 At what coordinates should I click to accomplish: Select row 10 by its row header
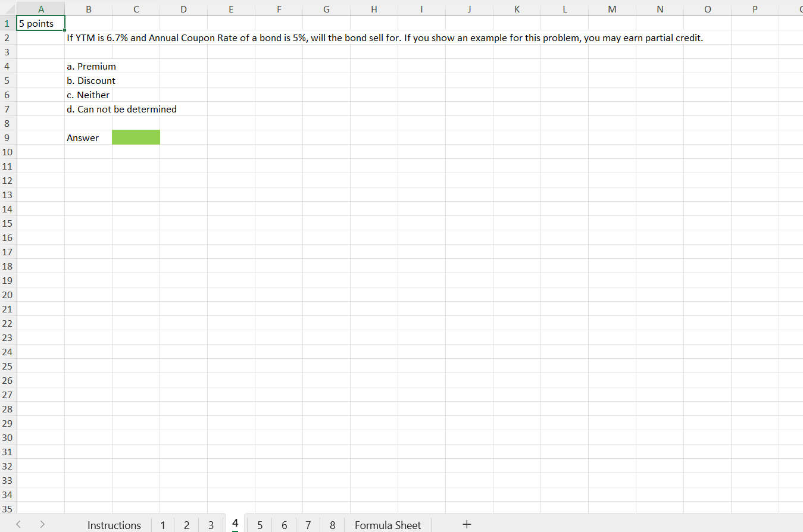point(8,152)
